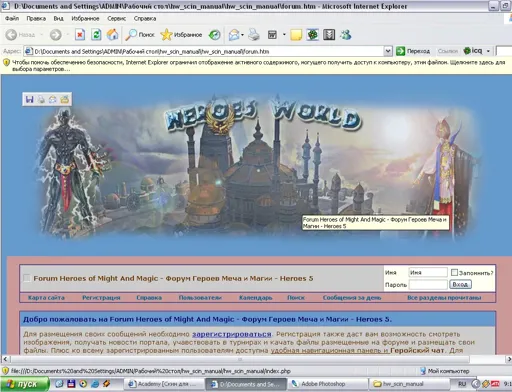This screenshot has height=392, width=512.
Task: Open the Справка menu in menu bar
Action: pyautogui.click(x=145, y=18)
